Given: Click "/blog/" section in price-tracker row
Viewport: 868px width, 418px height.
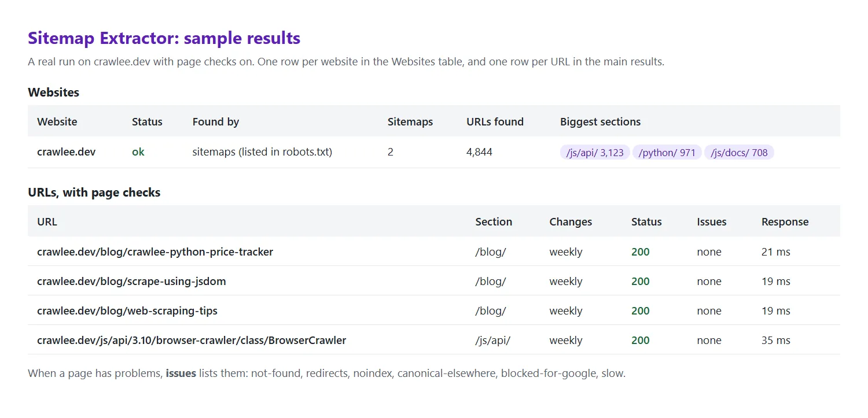Looking at the screenshot, I should point(491,252).
